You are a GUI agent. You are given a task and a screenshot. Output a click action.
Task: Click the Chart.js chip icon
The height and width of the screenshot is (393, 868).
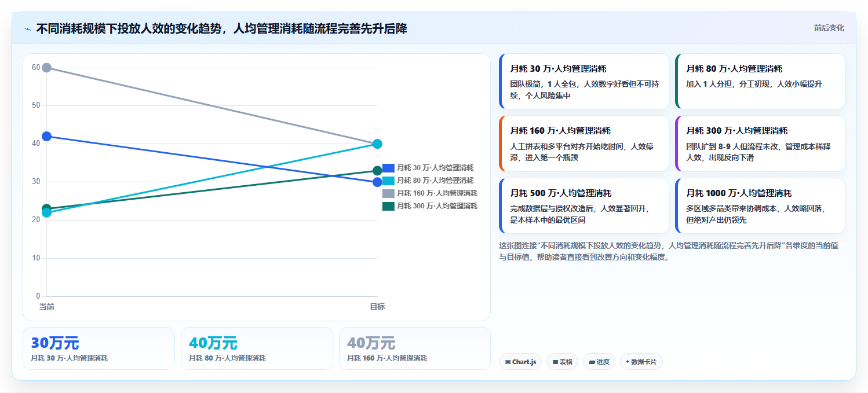[508, 362]
